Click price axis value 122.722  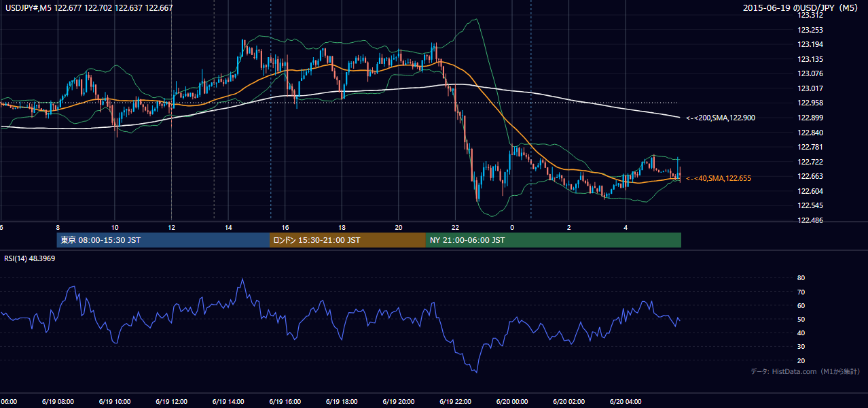click(810, 162)
